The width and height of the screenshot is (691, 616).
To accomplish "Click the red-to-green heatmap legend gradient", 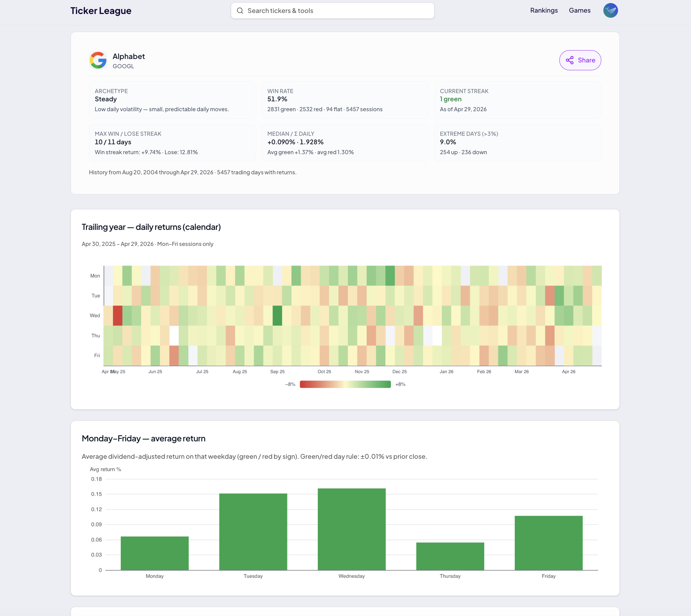I will pyautogui.click(x=345, y=384).
